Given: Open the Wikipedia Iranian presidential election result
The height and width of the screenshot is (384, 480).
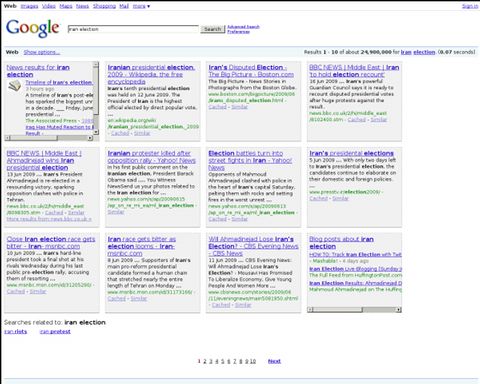Looking at the screenshot, I should pyautogui.click(x=151, y=74).
